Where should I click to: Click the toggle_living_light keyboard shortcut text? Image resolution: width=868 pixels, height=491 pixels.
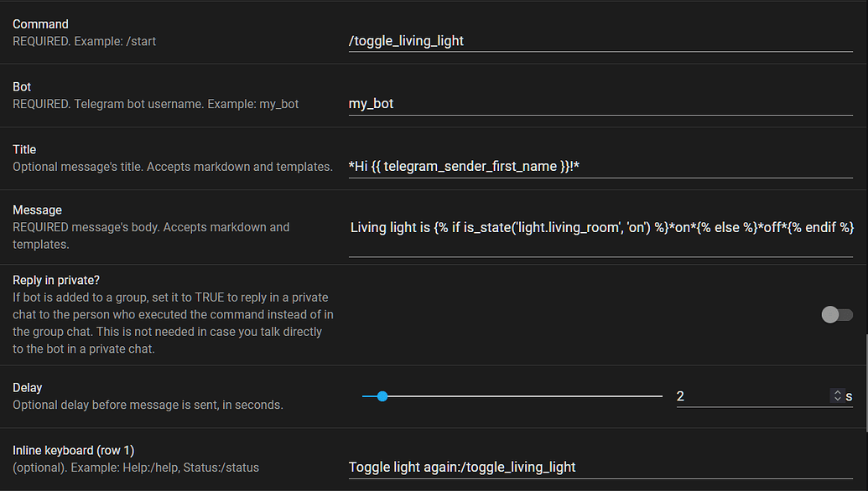click(520, 467)
